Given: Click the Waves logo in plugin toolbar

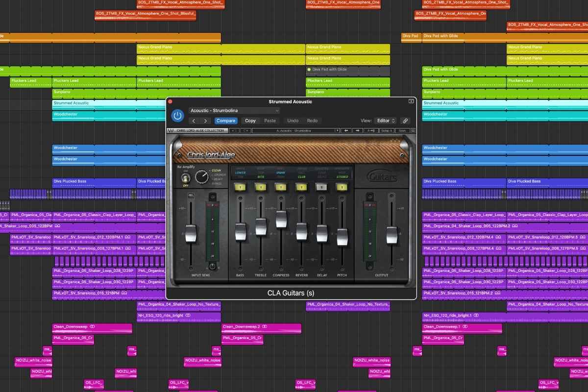Looking at the screenshot, I should click(171, 130).
